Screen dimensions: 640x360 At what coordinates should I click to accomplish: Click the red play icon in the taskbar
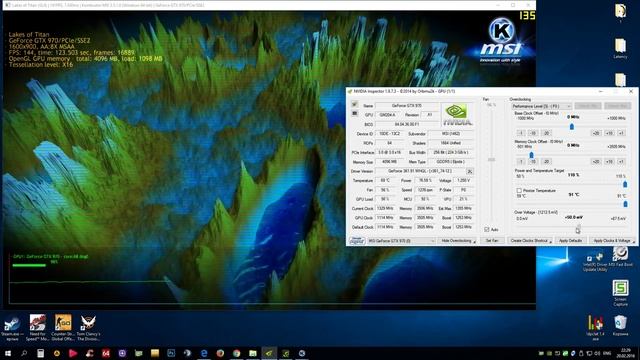pyautogui.click(x=73, y=353)
